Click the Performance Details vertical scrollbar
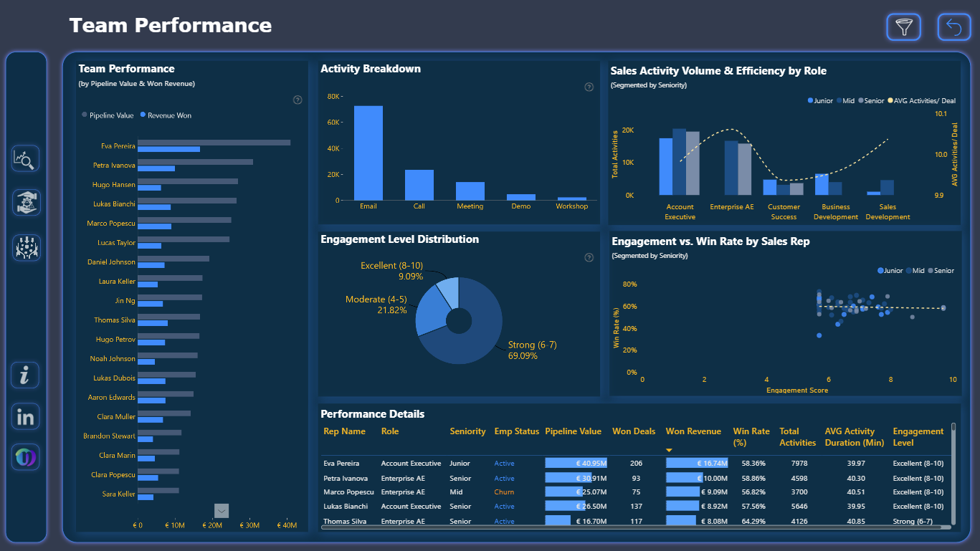This screenshot has height=551, width=980. (953, 473)
